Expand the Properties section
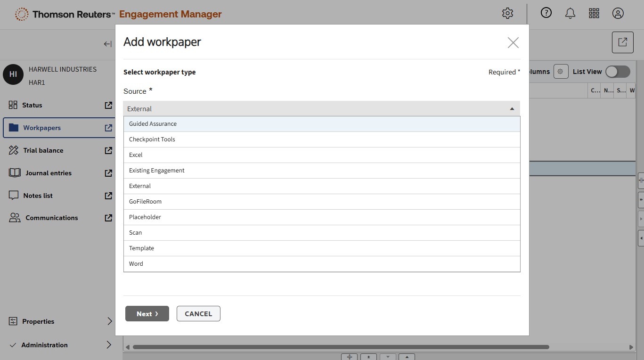 (x=109, y=321)
